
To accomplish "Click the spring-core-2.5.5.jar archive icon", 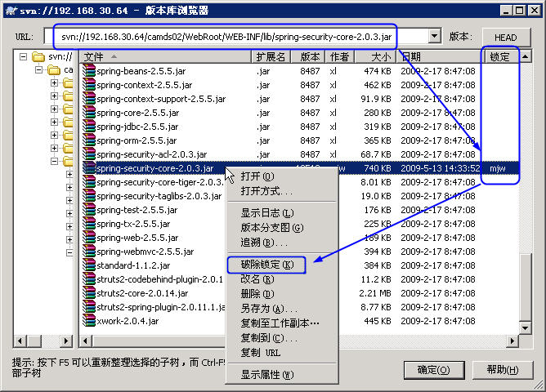I will (89, 113).
